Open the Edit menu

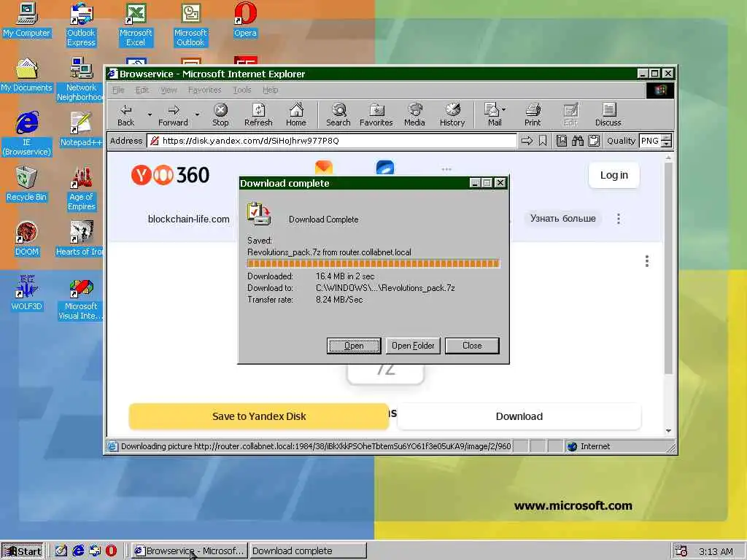[142, 90]
